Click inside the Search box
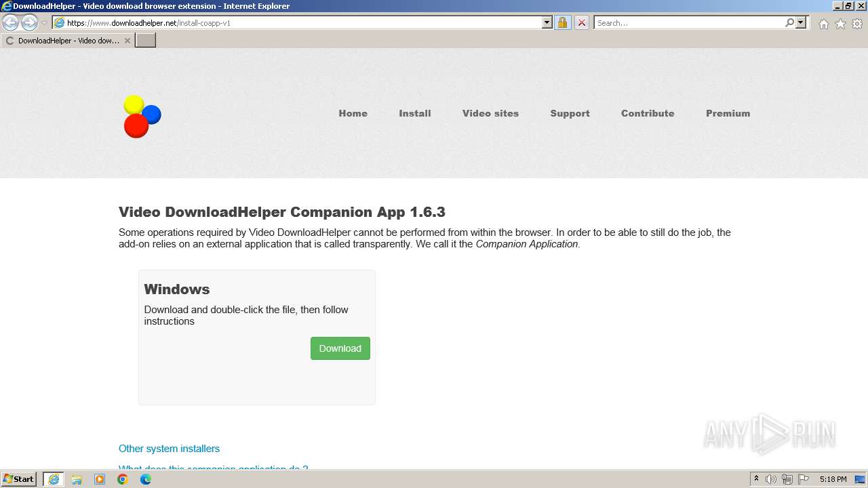The width and height of the screenshot is (868, 488). point(689,22)
